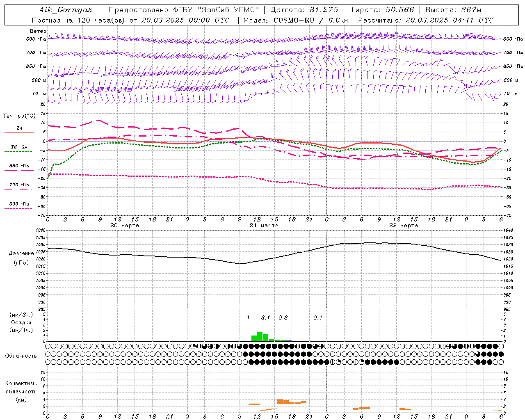Click the tallest orange convective cloud bar

tap(280, 401)
